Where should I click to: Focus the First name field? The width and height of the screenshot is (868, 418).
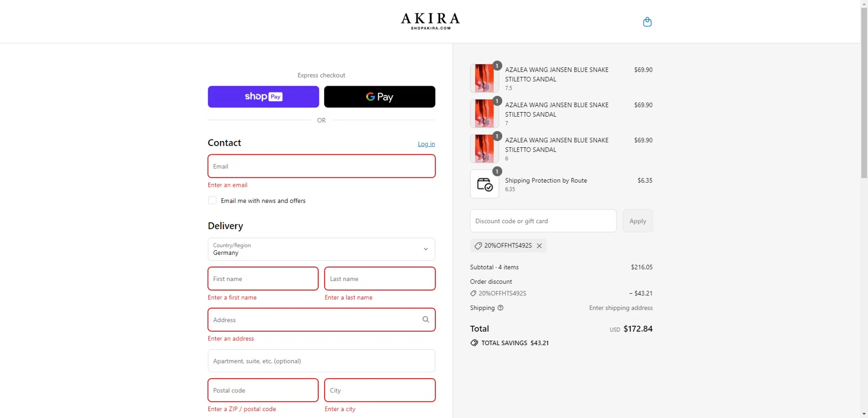pos(263,279)
